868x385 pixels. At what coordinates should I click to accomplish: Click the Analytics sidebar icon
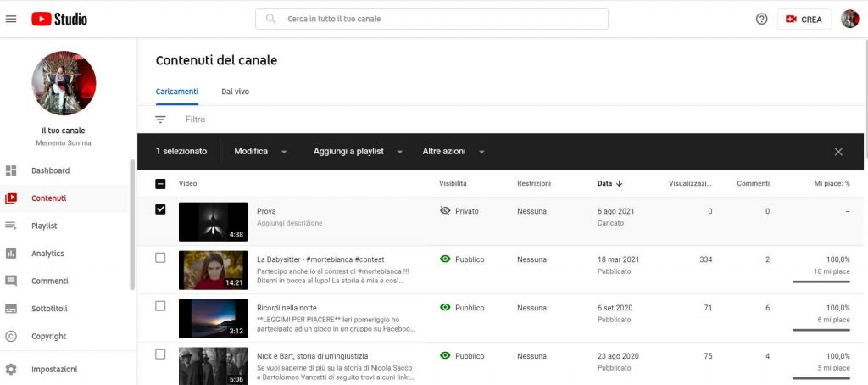coord(11,254)
